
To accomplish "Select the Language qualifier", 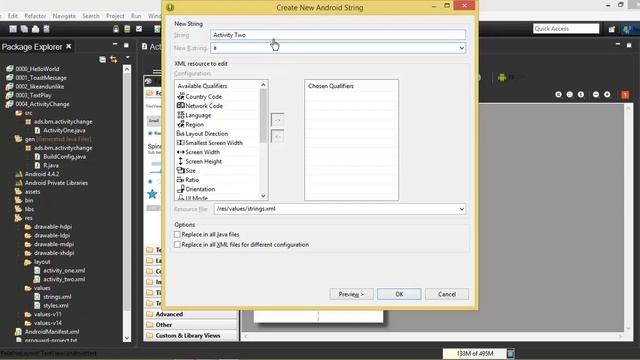I will [194, 115].
